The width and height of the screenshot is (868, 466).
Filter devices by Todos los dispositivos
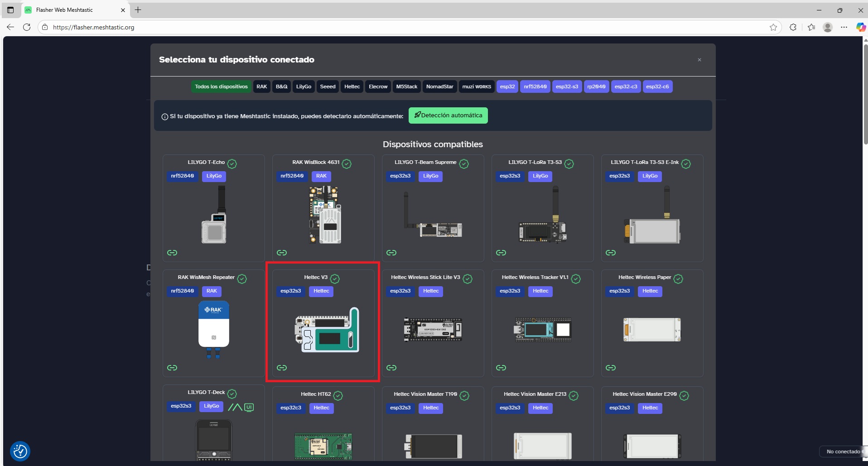pyautogui.click(x=221, y=86)
